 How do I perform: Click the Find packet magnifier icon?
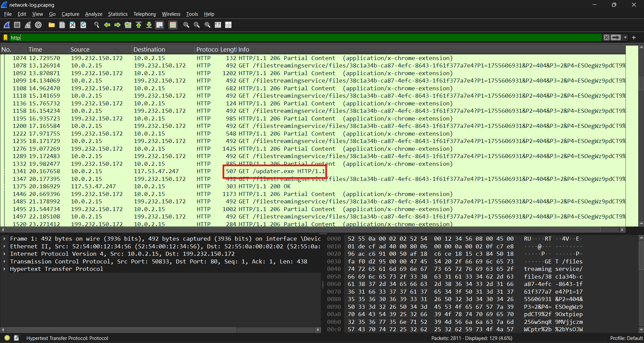point(97,25)
